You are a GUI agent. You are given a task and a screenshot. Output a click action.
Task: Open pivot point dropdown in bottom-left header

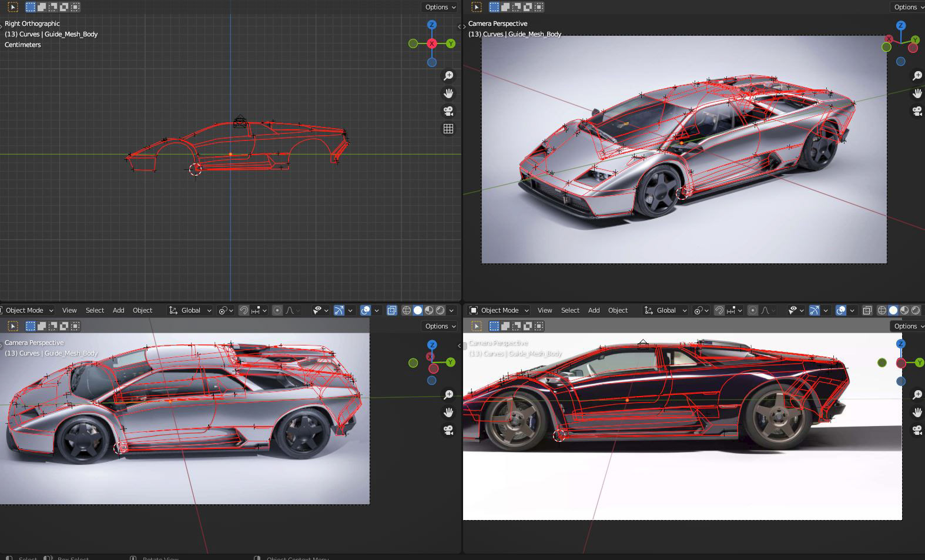(x=226, y=310)
